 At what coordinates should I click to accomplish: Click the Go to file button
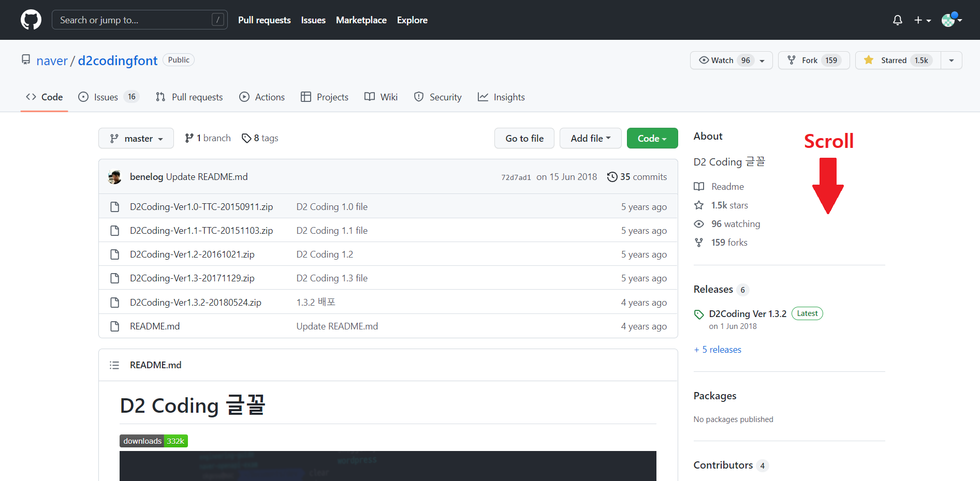(524, 138)
